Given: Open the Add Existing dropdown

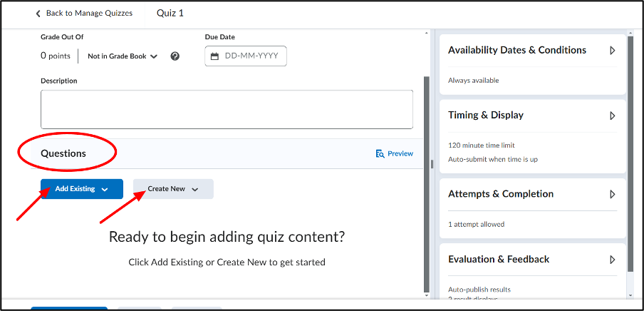Looking at the screenshot, I should click(x=82, y=189).
